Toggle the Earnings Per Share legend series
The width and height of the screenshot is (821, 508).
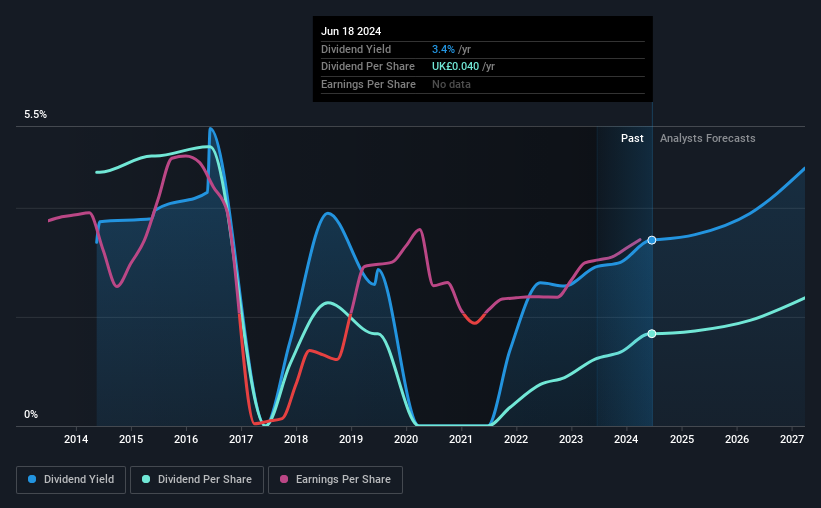tap(335, 480)
